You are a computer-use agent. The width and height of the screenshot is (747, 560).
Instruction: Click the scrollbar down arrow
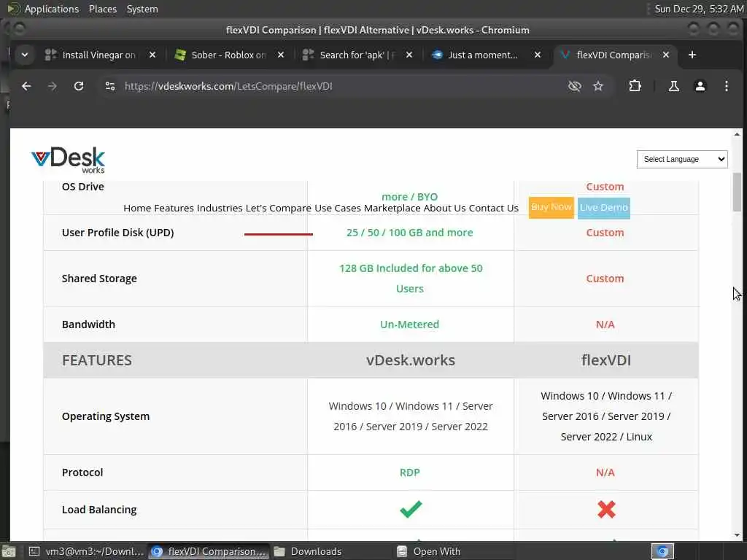(x=737, y=535)
